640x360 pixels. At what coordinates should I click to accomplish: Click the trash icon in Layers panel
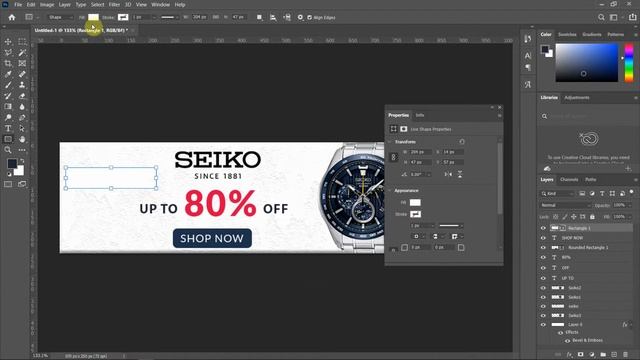[x=625, y=354]
